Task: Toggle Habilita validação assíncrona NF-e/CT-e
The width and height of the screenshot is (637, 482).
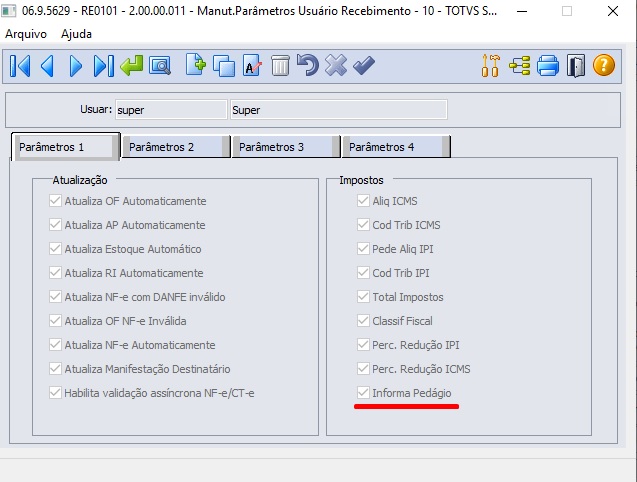Action: pos(55,393)
